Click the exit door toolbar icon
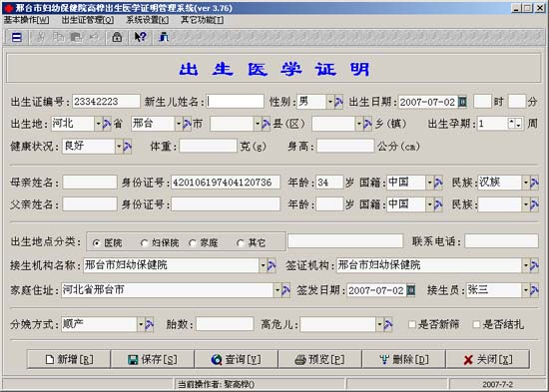 pos(164,37)
